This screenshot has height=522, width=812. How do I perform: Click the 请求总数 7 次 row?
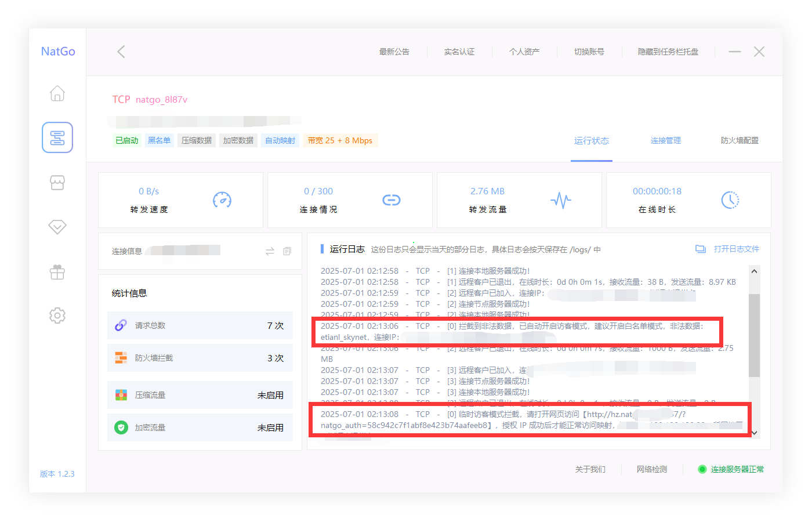click(x=200, y=325)
